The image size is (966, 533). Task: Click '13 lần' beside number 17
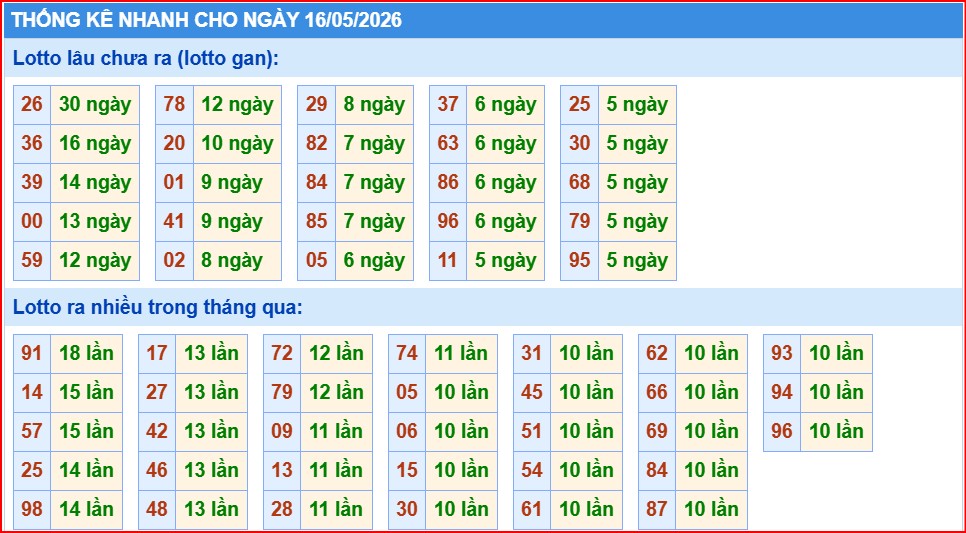(211, 354)
